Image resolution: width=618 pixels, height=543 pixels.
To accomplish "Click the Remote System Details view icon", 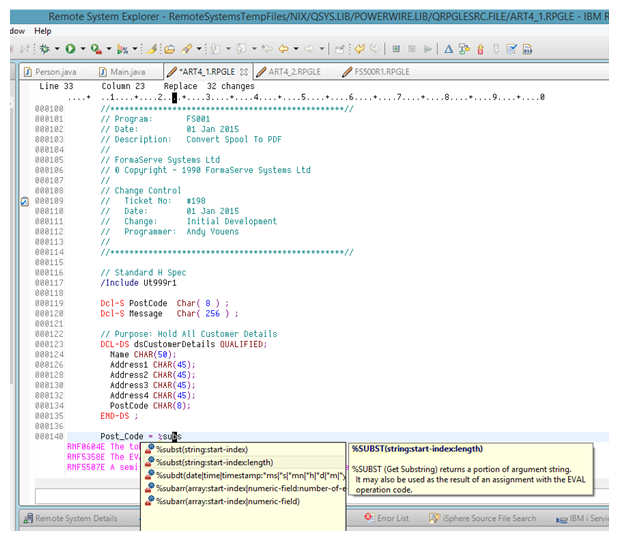I will click(x=27, y=518).
